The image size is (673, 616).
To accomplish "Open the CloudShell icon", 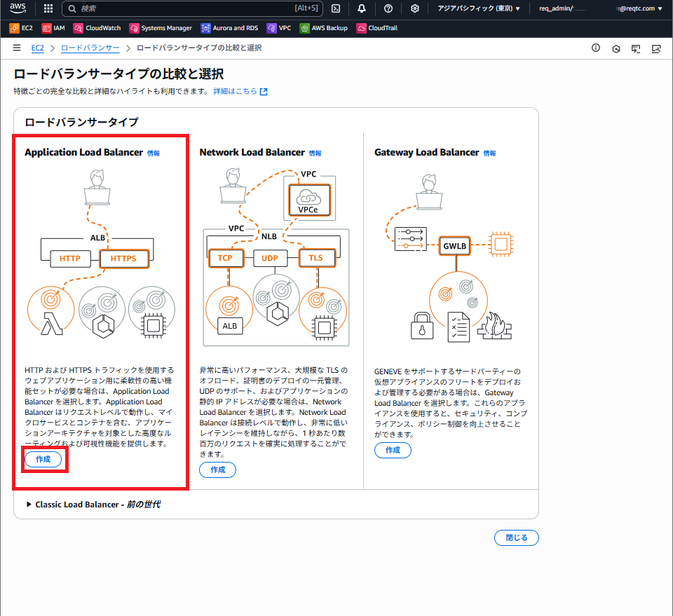I will [x=336, y=8].
